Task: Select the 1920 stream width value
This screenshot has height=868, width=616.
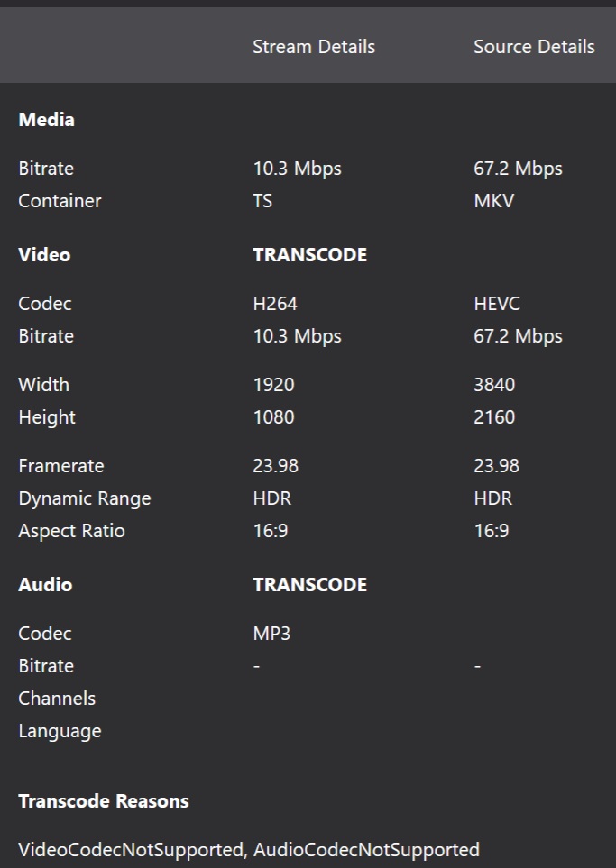Action: click(273, 385)
